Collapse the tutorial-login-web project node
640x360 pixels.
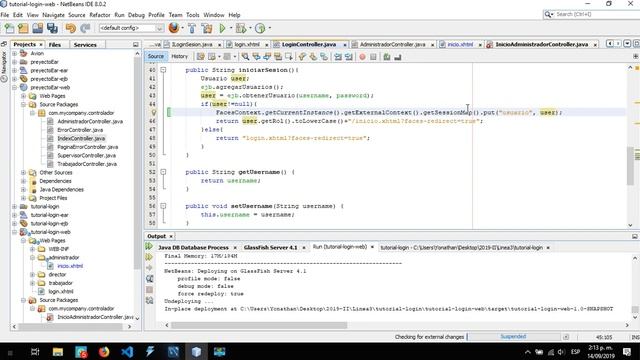click(x=15, y=232)
